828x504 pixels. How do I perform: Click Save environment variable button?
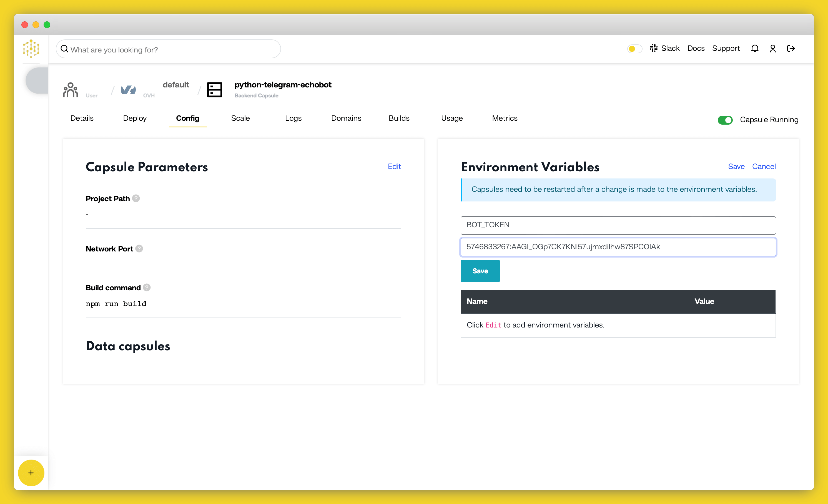point(480,271)
